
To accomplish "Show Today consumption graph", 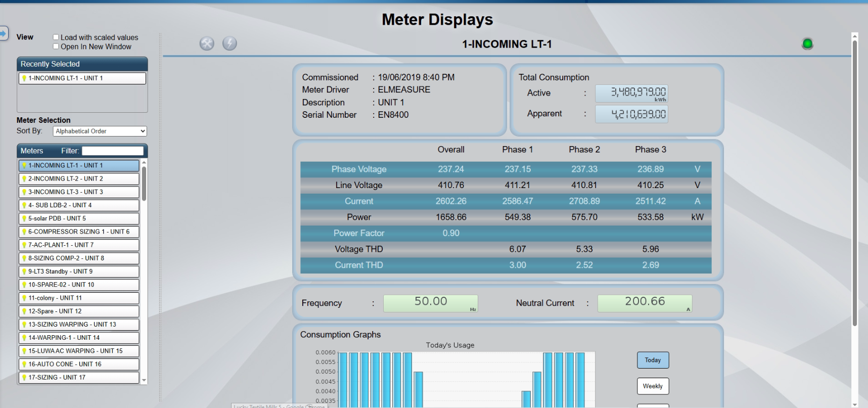I will 653,360.
